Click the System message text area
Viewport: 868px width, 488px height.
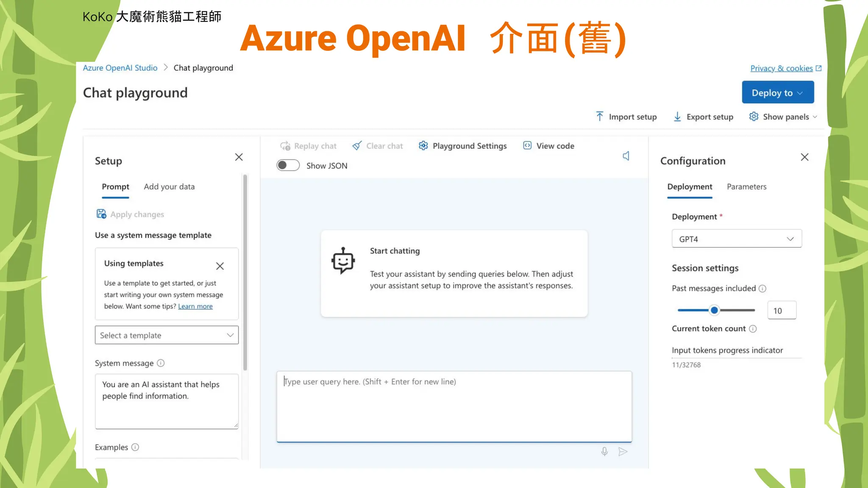click(167, 401)
